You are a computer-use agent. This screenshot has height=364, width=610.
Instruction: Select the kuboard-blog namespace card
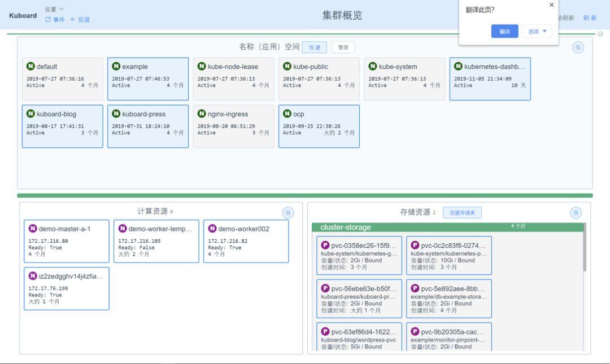[62, 126]
